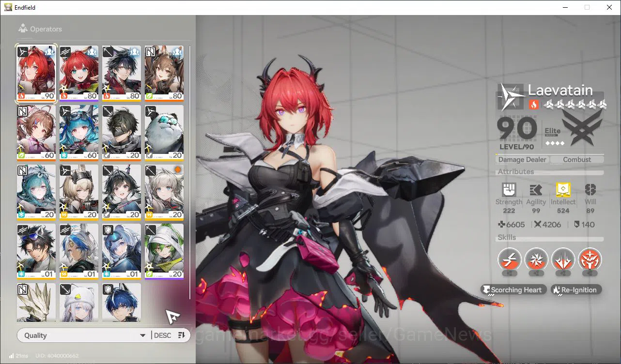621x364 pixels.
Task: Click the HP value 6605
Action: tap(511, 225)
